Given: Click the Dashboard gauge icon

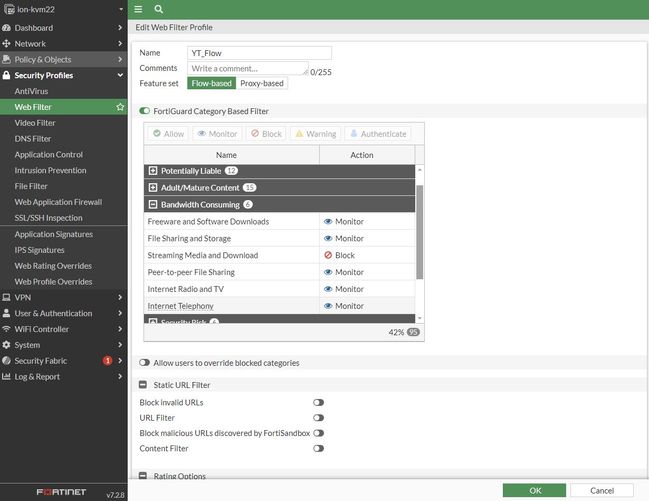Looking at the screenshot, I should (x=6, y=28).
